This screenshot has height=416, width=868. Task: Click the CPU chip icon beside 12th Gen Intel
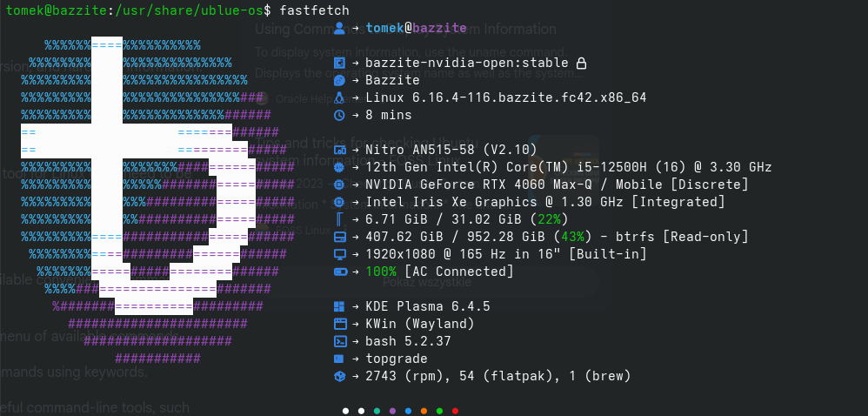[x=339, y=167]
